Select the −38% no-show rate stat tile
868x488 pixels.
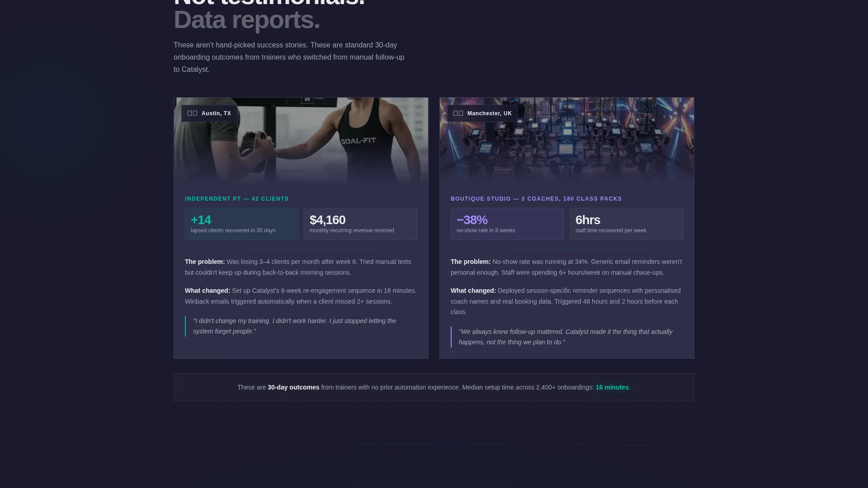[x=507, y=224]
